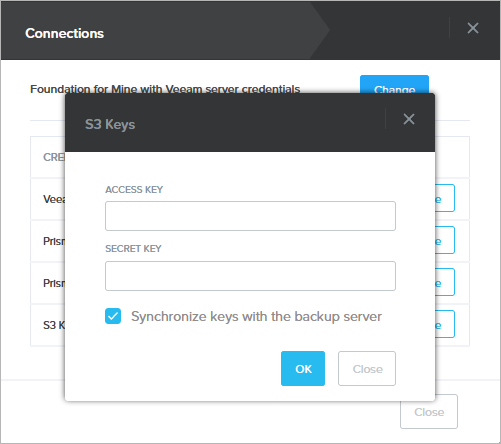Select the Veeam credentials row label

[x=54, y=199]
